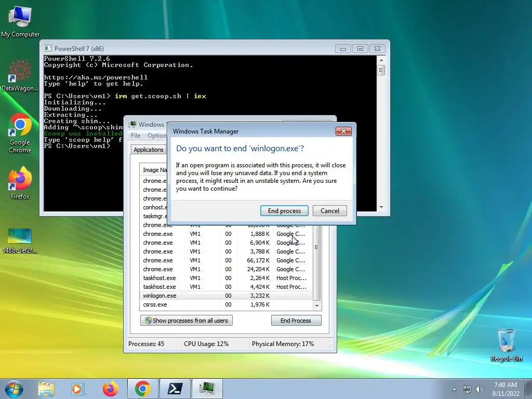Open Windows Explorer from taskbar

pos(46,389)
